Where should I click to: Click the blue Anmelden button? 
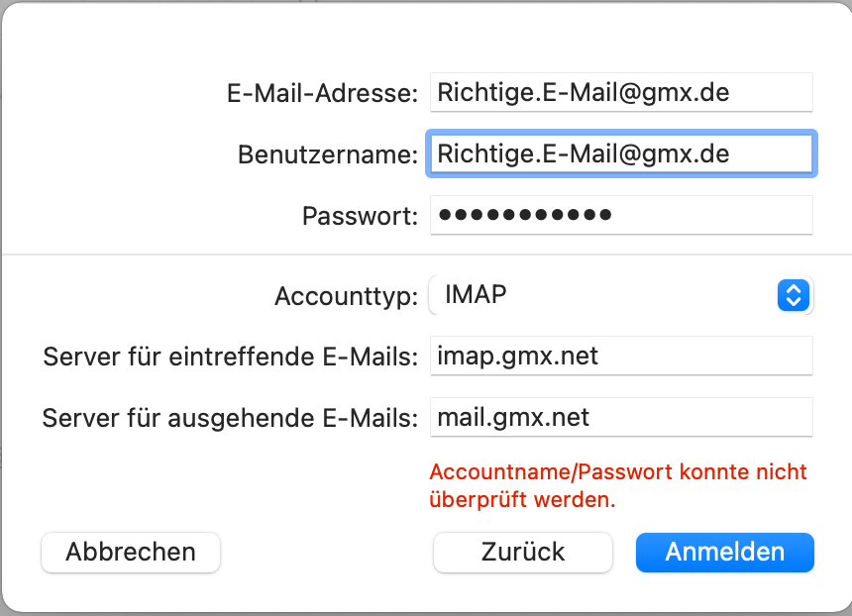pos(724,553)
